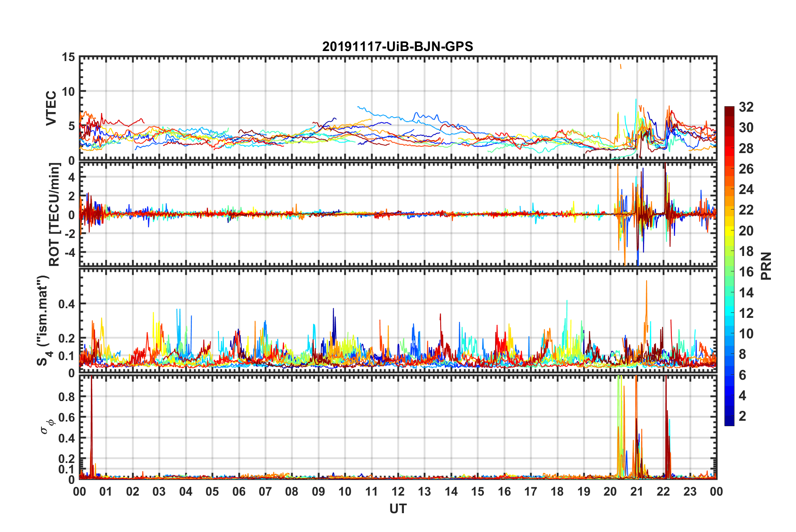The width and height of the screenshot is (796, 532).
Task: Click the 03 tick on the UT axis
Action: (x=159, y=491)
